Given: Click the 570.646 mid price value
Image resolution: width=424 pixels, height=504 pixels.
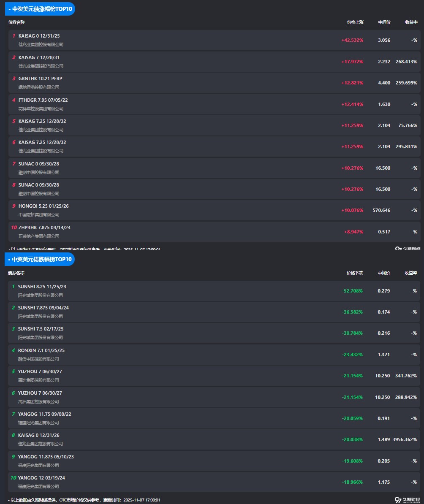Looking at the screenshot, I should [x=381, y=210].
